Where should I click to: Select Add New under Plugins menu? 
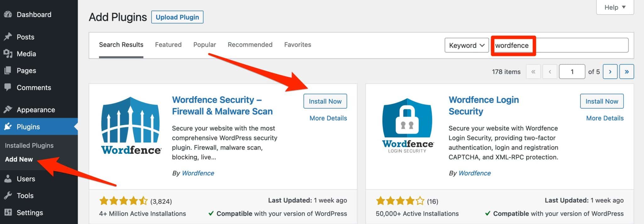(x=19, y=159)
